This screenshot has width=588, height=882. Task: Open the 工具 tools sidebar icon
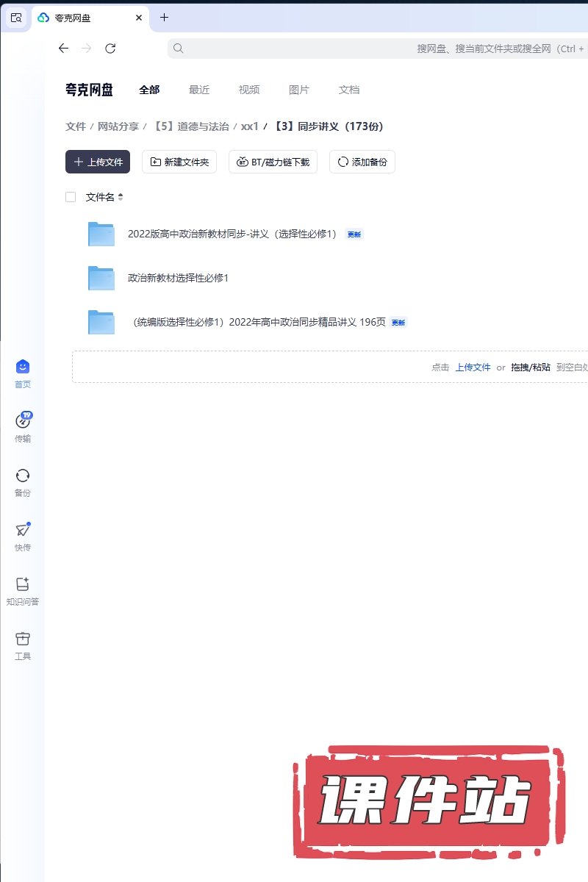(23, 639)
